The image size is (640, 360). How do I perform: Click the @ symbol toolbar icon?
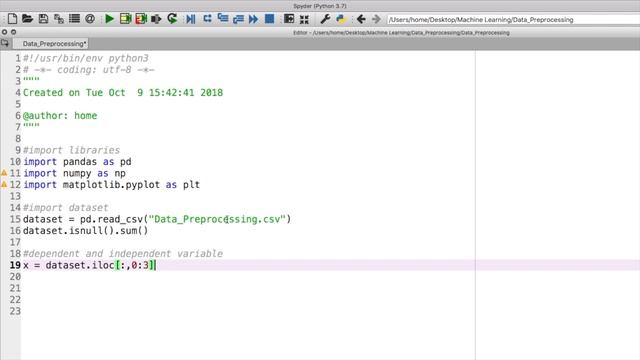(90, 19)
